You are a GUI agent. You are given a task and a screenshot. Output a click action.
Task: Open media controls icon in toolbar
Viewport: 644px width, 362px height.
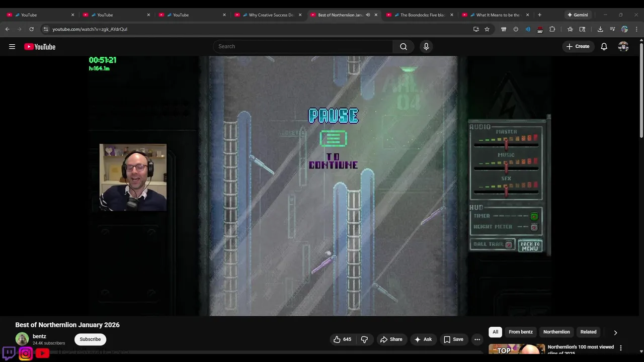[x=612, y=29]
